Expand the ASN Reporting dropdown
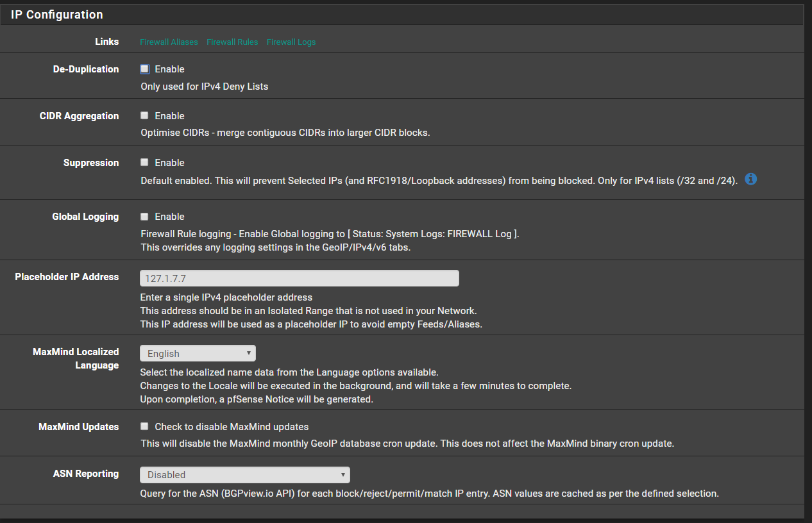 click(244, 475)
